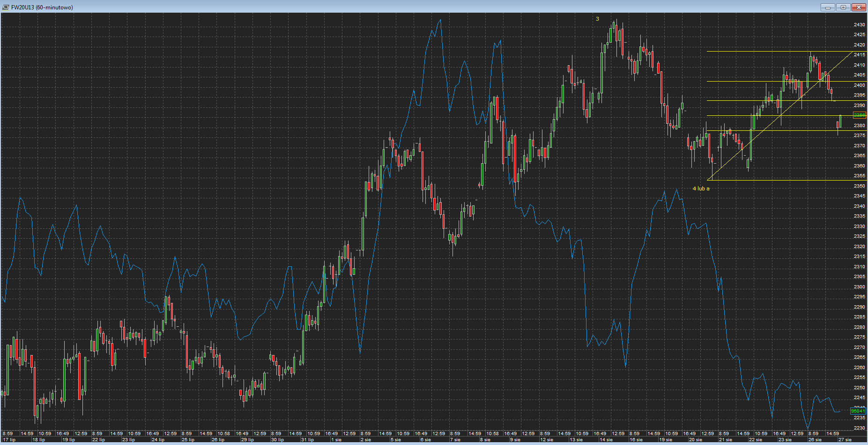Click the chart window icon in title bar

click(6, 7)
